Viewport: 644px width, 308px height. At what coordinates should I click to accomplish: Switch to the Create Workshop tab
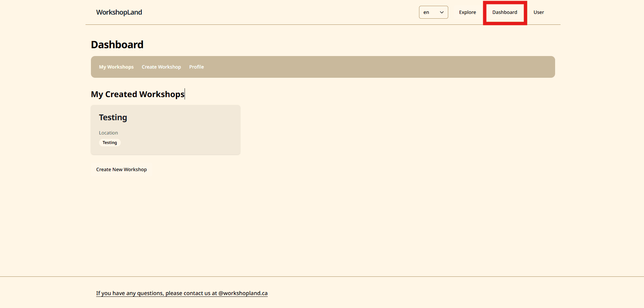coord(161,67)
